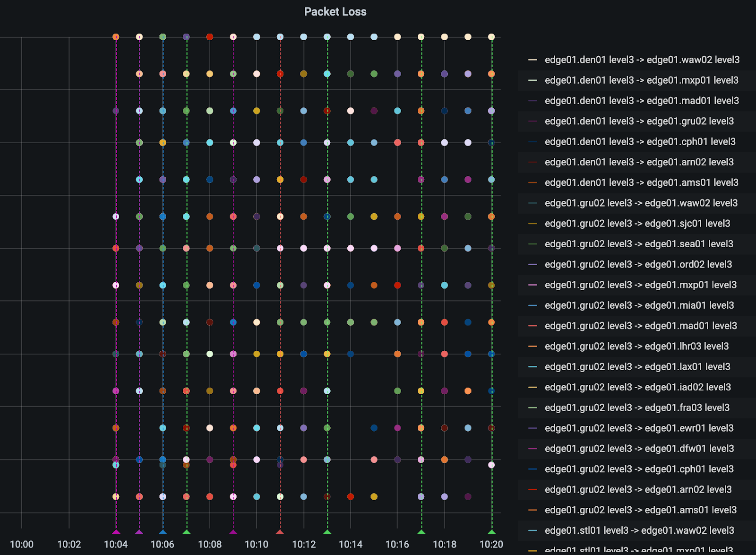Select legend entry edge01.gru02 -> edge01.lhr03

(636, 346)
